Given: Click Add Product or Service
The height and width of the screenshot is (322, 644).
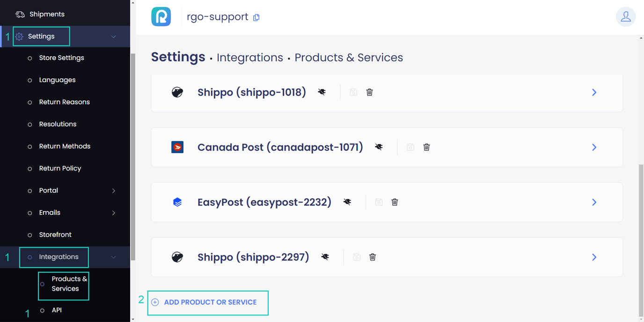Looking at the screenshot, I should click(x=208, y=302).
